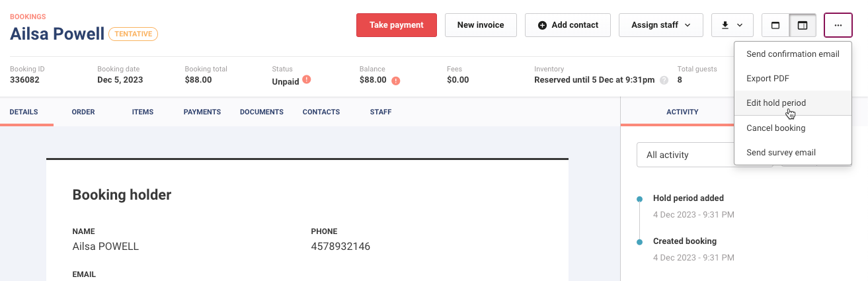Select Edit hold period menu item
This screenshot has height=281, width=868.
(x=776, y=103)
